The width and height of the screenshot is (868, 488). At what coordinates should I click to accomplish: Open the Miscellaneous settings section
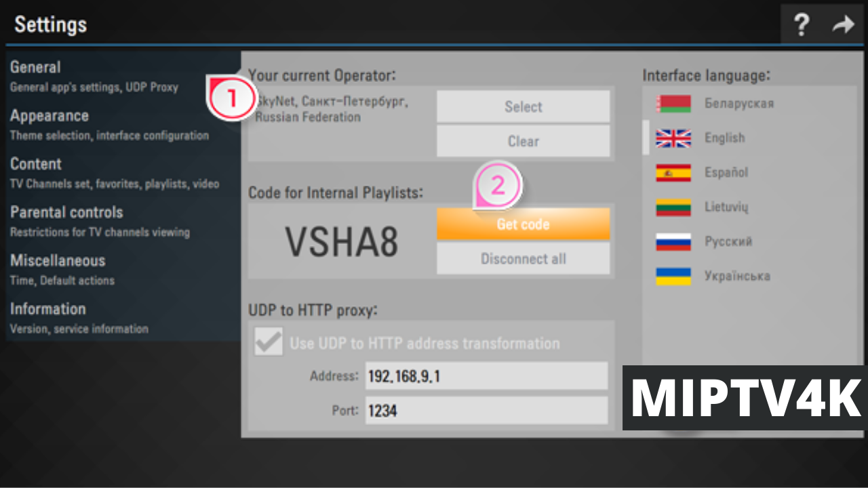122,269
